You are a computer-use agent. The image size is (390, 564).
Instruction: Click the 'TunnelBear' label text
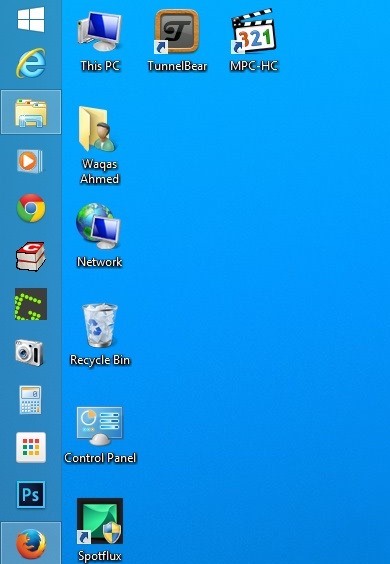(177, 66)
